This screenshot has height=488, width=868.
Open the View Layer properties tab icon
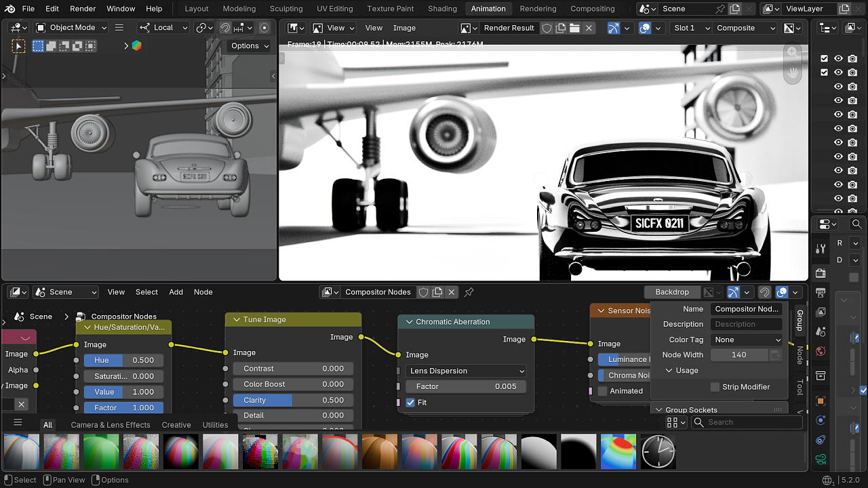[821, 312]
